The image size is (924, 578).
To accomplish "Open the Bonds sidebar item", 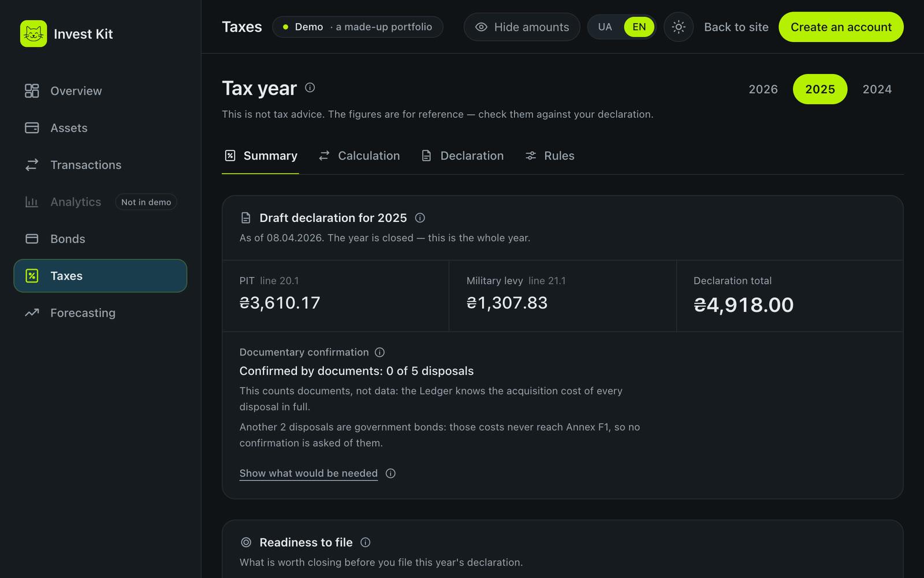I will 100,239.
